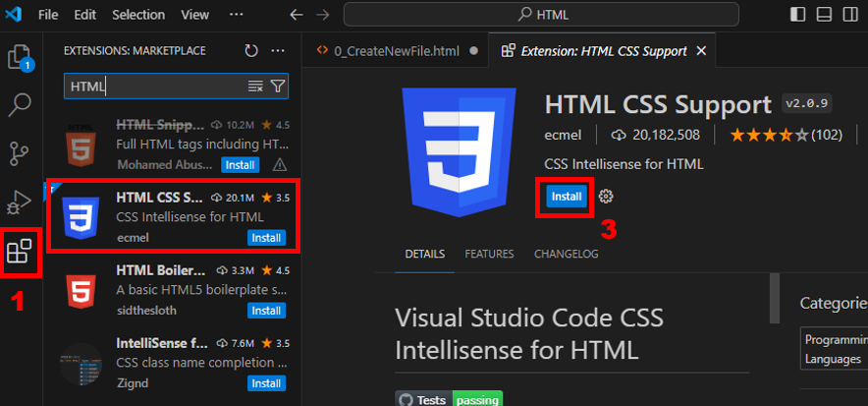Click the ecmel publisher link

(x=563, y=135)
